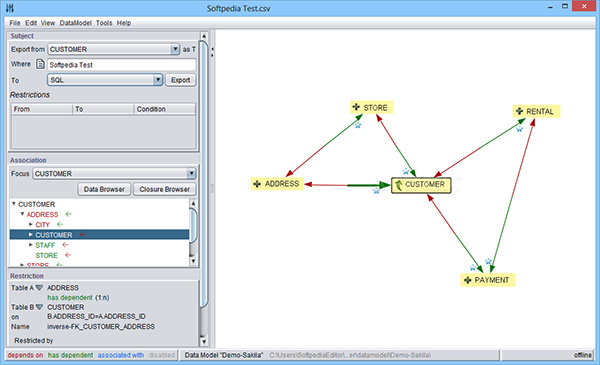
Task: Click 'disabled' legend in status bar
Action: coord(161,355)
